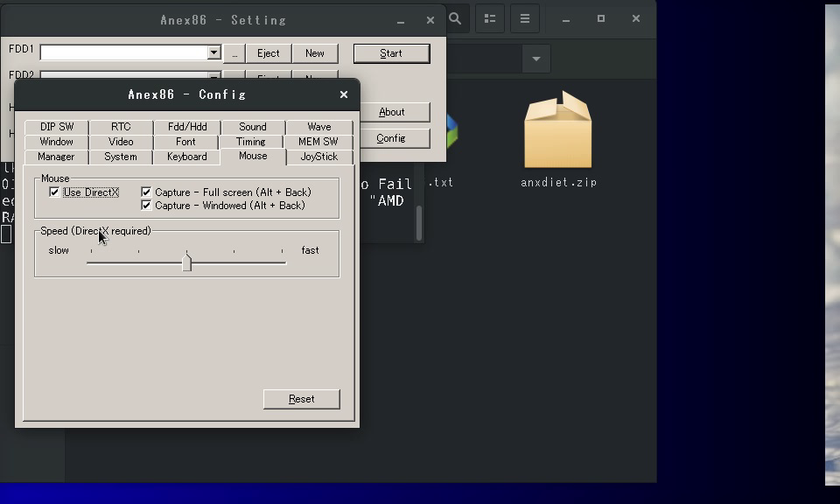The image size is (840, 504).
Task: Click the terminal scrollbar thumb
Action: 419,223
